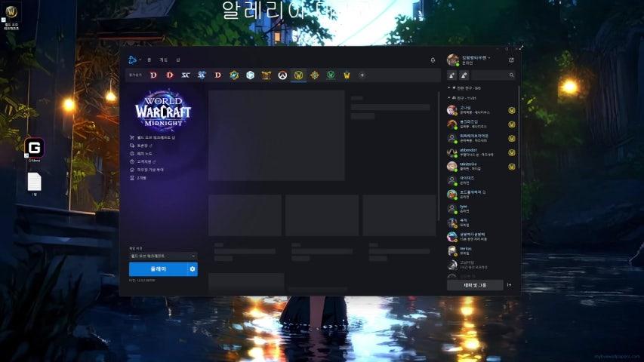Select the Warcraft Rumble gold icon
Viewport: 644px width, 362px height.
pos(267,75)
